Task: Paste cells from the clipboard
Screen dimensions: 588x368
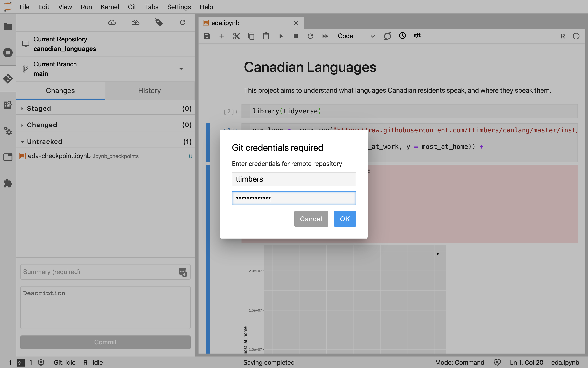Action: [x=266, y=36]
